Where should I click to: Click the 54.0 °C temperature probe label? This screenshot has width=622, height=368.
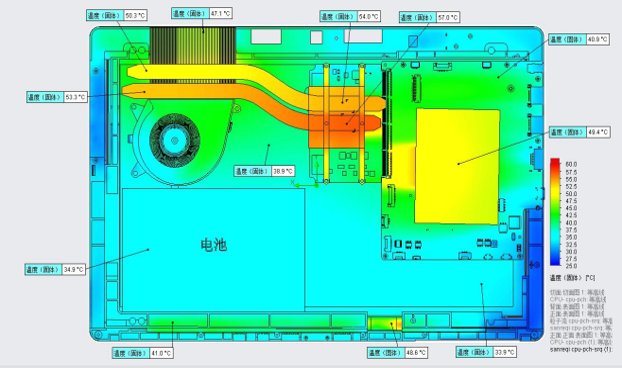click(x=350, y=16)
